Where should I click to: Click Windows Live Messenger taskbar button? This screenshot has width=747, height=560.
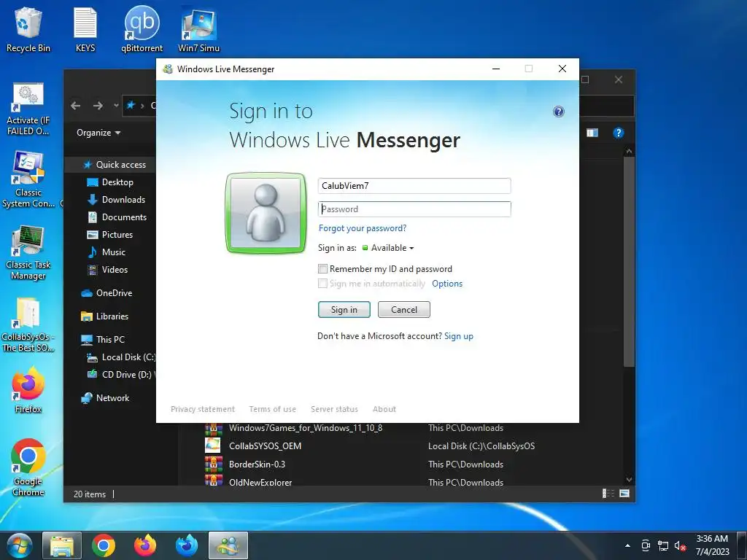tap(228, 545)
